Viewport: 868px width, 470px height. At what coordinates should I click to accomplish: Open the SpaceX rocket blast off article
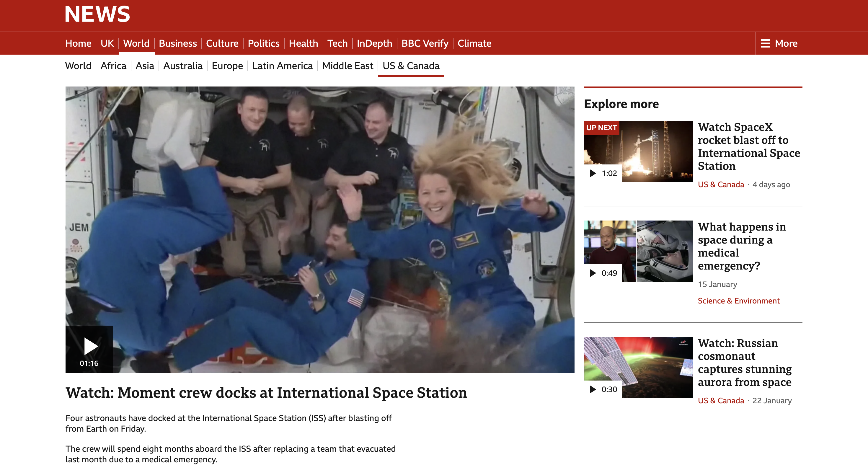coord(749,146)
